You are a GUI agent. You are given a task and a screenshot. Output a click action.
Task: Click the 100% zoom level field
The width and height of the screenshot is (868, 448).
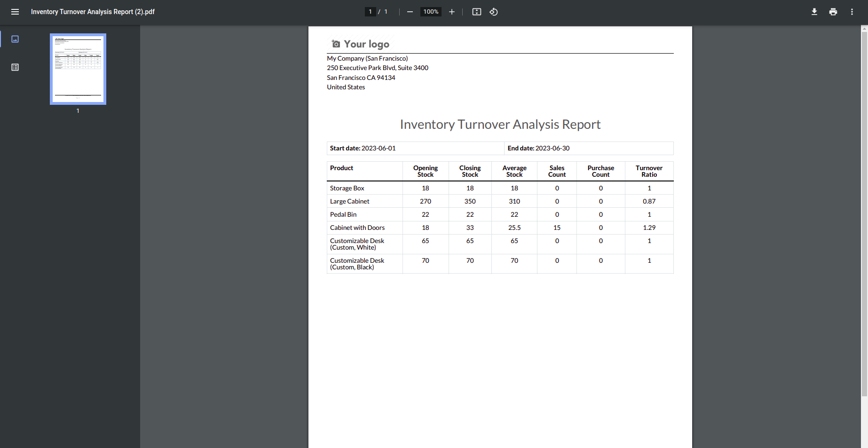click(430, 12)
